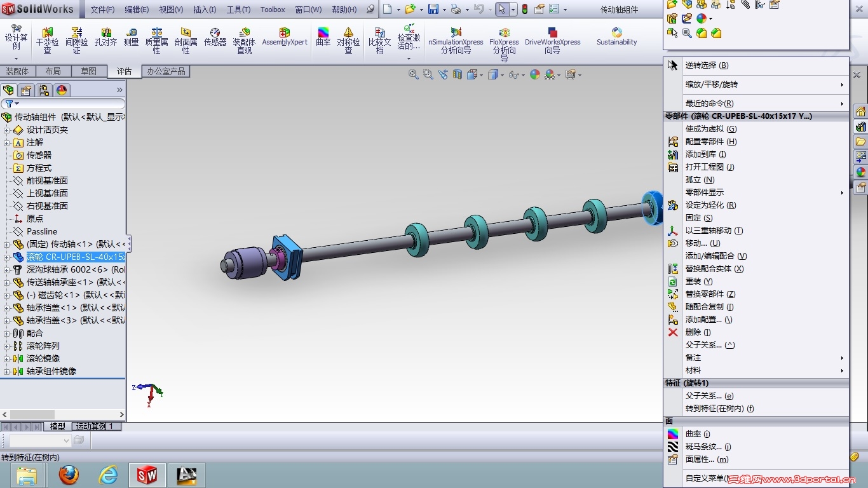868x488 pixels.
Task: Click the Print icon in the title toolbar
Action: click(455, 10)
